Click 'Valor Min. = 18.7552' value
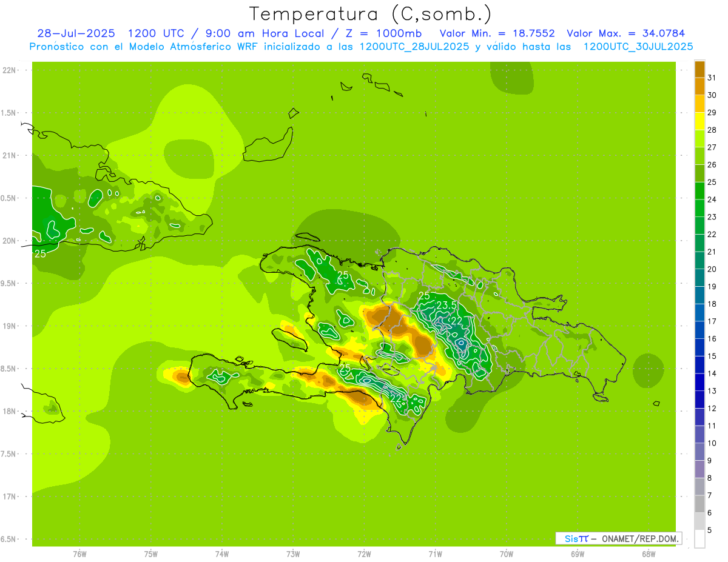 (497, 33)
